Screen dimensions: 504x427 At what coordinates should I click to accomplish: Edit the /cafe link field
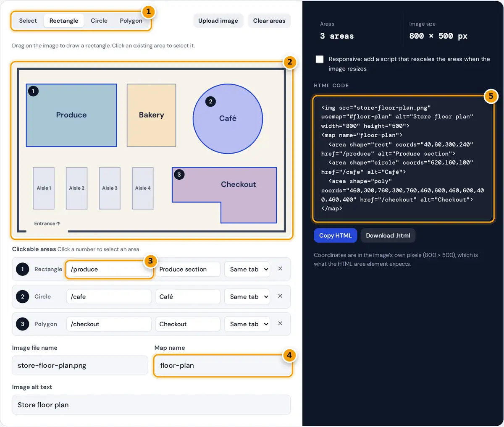pos(109,296)
